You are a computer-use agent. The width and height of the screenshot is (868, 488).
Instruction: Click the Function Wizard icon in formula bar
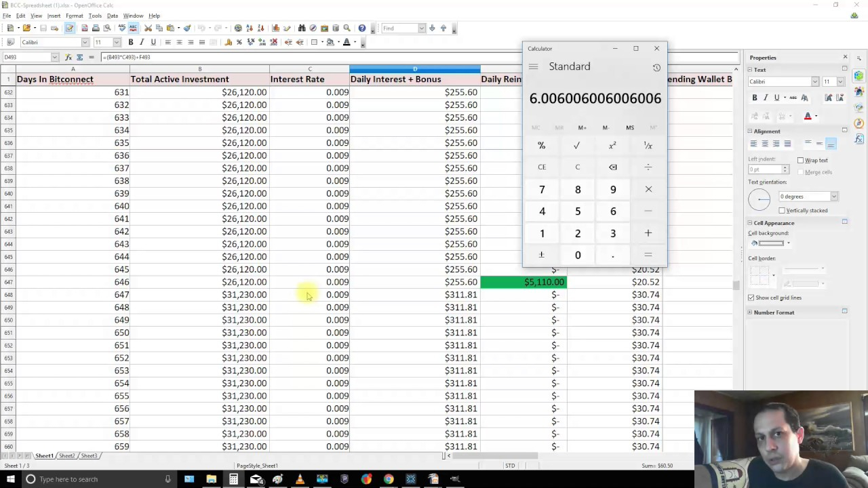pyautogui.click(x=68, y=58)
